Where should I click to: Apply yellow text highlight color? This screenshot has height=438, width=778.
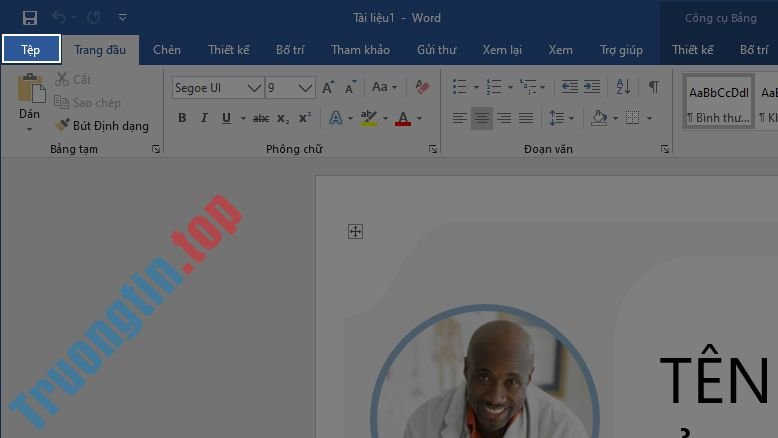[369, 118]
